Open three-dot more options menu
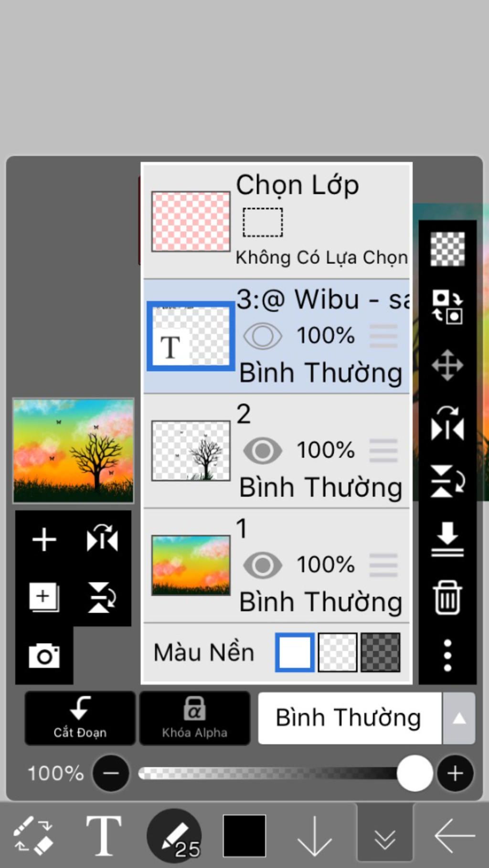489x868 pixels. coord(447,655)
